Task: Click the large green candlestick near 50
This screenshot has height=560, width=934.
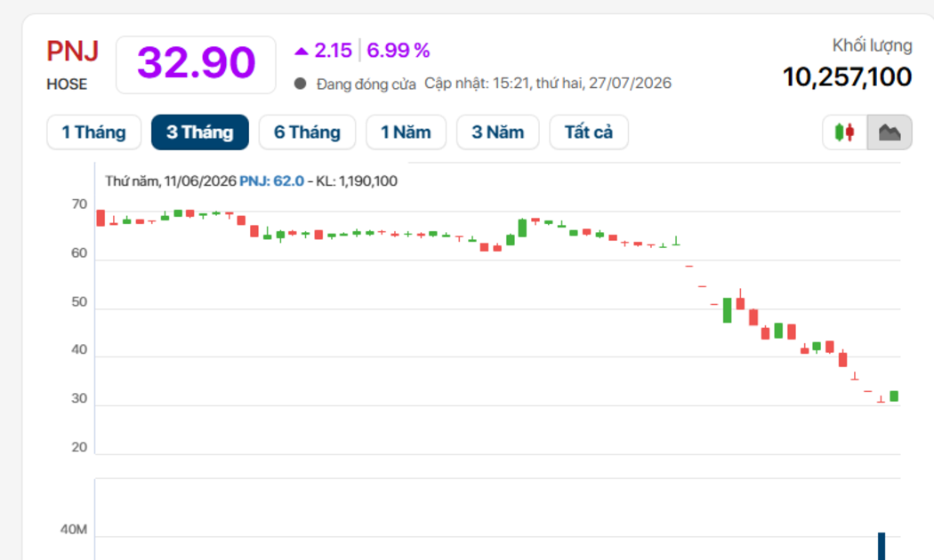Action: [x=728, y=310]
